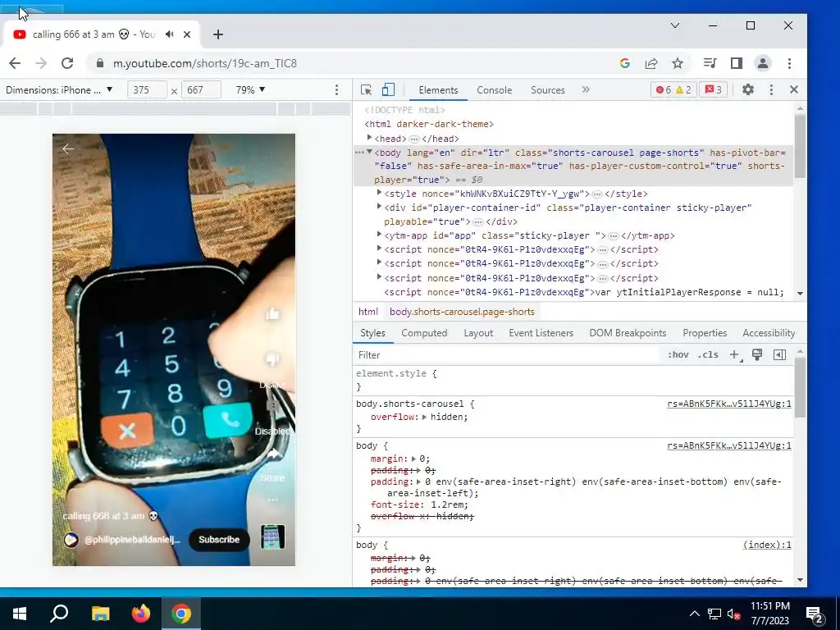Image resolution: width=840 pixels, height=630 pixels.
Task: Open 3 issues counter
Action: tap(713, 90)
